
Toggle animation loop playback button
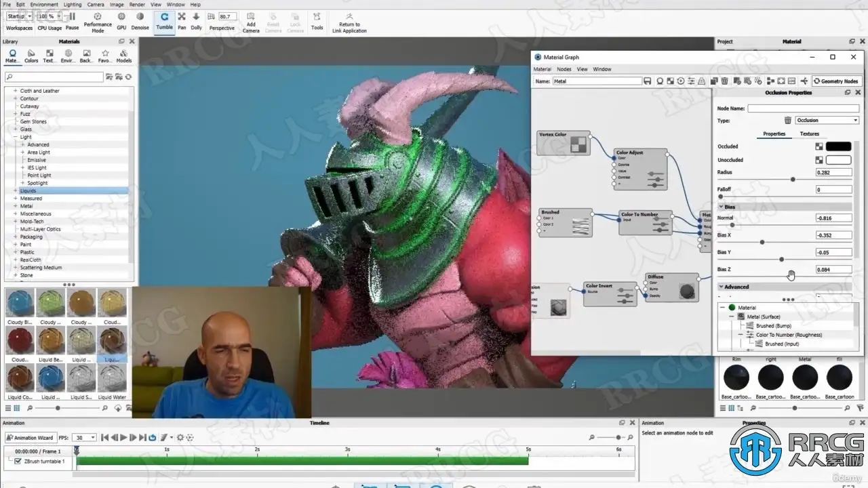153,438
